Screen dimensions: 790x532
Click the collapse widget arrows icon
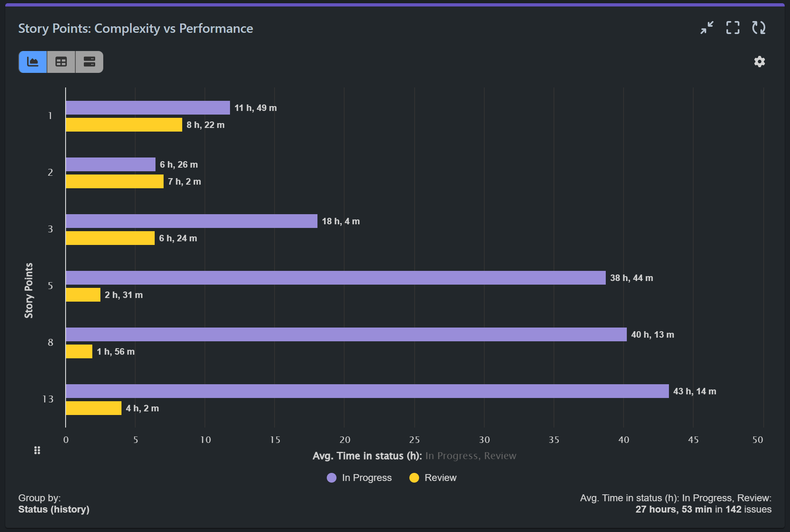click(707, 28)
